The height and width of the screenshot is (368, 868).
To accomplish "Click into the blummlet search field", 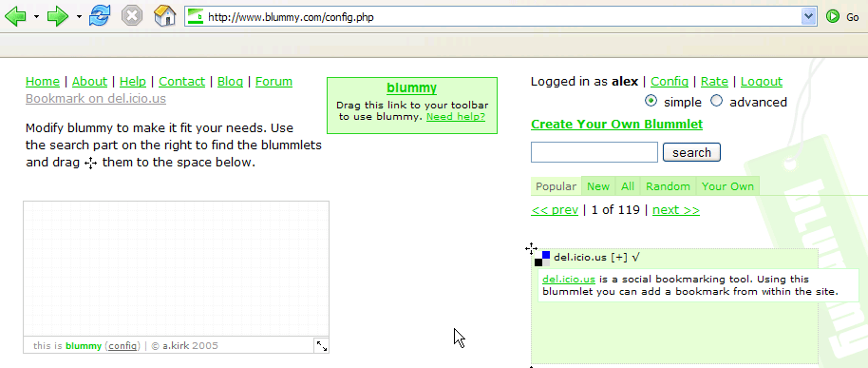I will click(x=594, y=152).
